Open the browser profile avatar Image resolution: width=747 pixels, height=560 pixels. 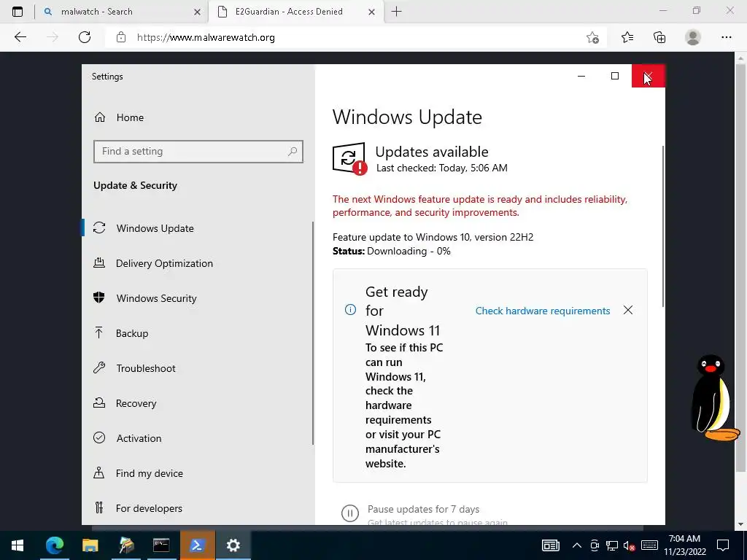click(693, 37)
